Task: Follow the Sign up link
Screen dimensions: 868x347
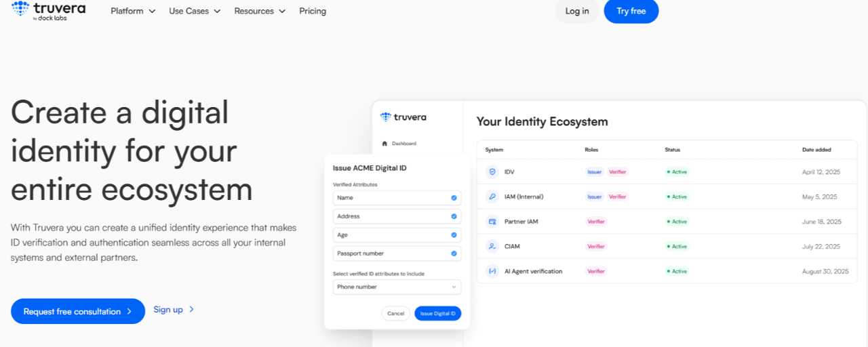Action: 174,309
